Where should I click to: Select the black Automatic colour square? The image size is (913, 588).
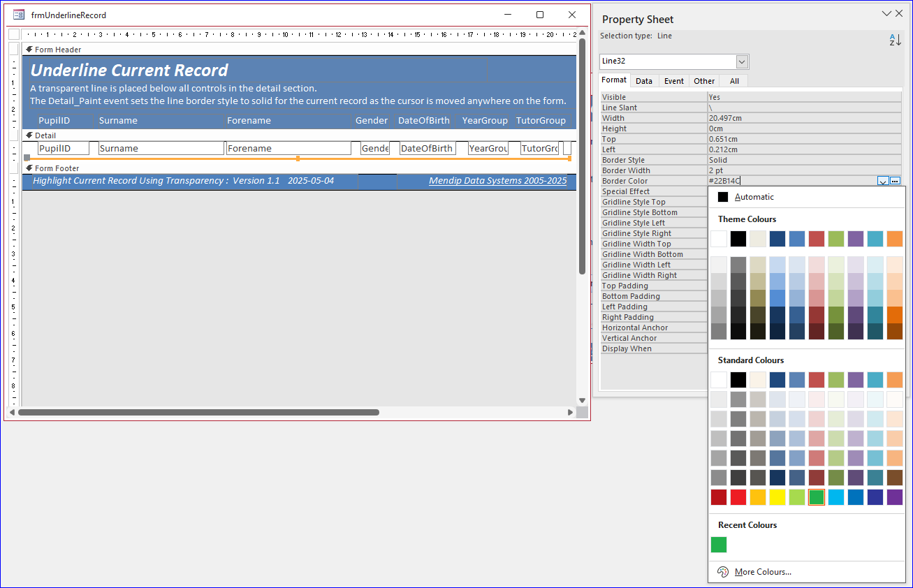[723, 197]
